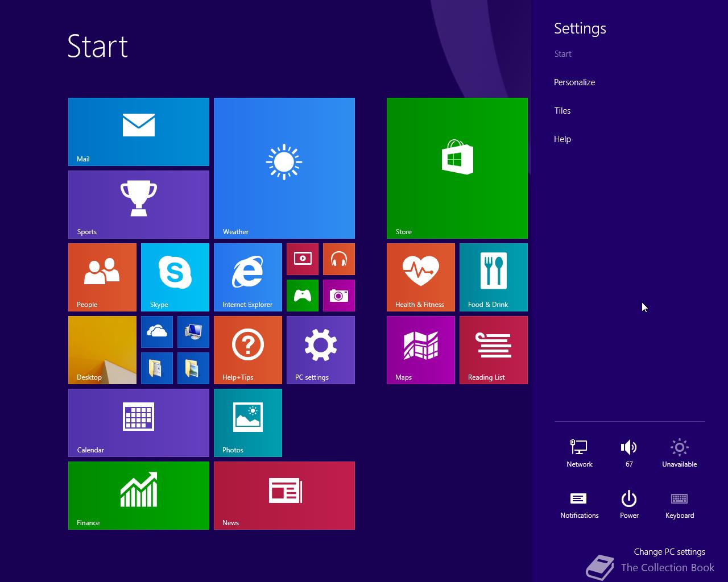Open the small Camera tile
Viewport: 728px width, 582px height.
(339, 296)
